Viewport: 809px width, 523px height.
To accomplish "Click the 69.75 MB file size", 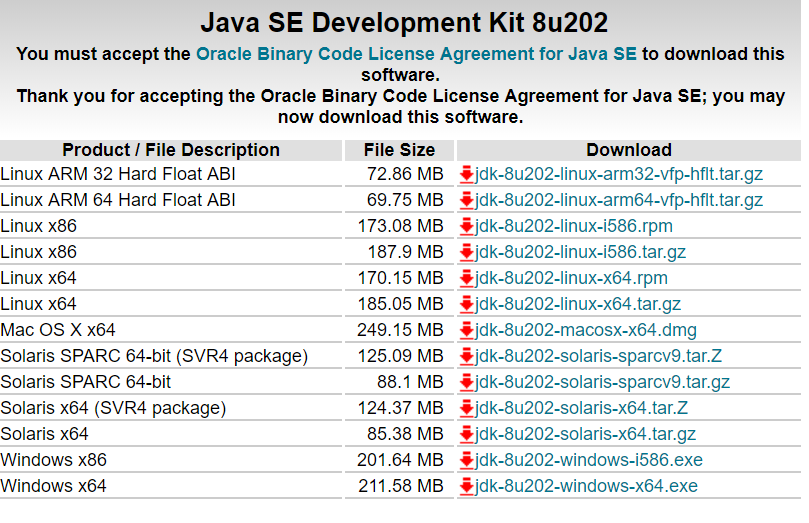I will click(x=405, y=200).
